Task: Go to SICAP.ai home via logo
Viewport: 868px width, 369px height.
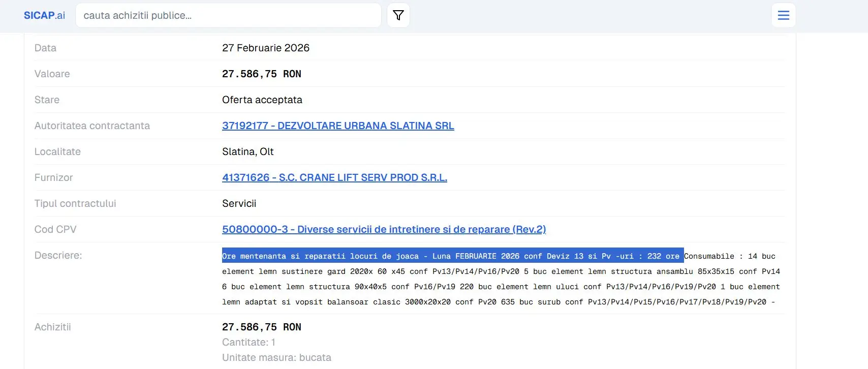Action: 44,15
